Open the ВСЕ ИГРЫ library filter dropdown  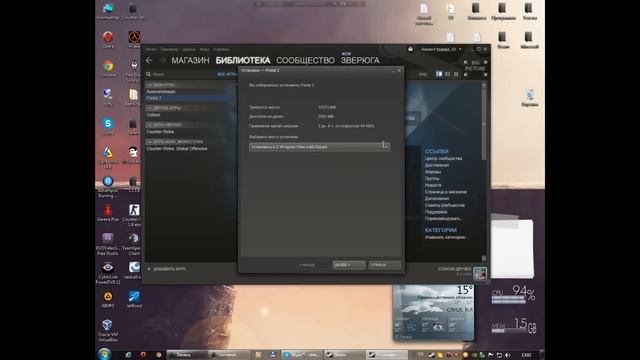coord(227,74)
